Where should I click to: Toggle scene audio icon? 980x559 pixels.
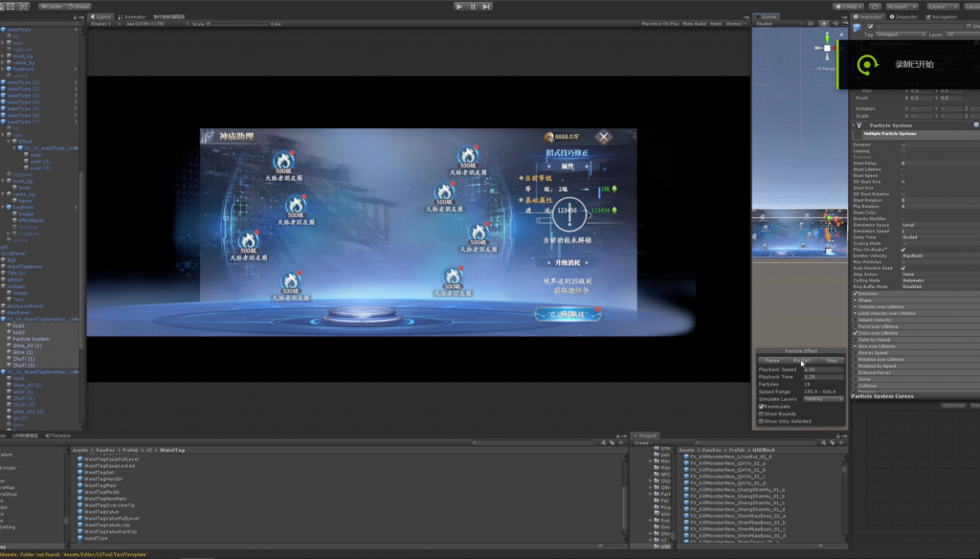pyautogui.click(x=835, y=24)
